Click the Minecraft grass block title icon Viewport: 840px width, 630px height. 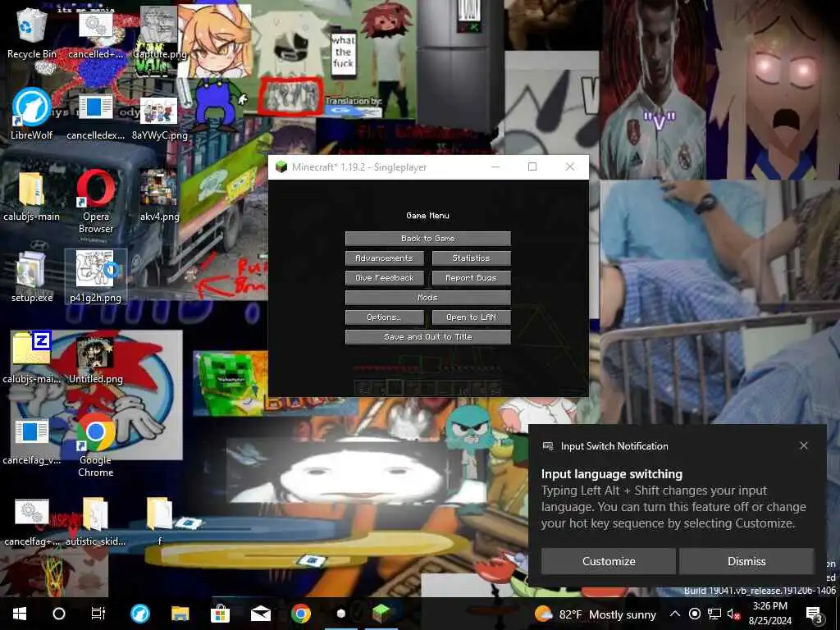pyautogui.click(x=281, y=167)
